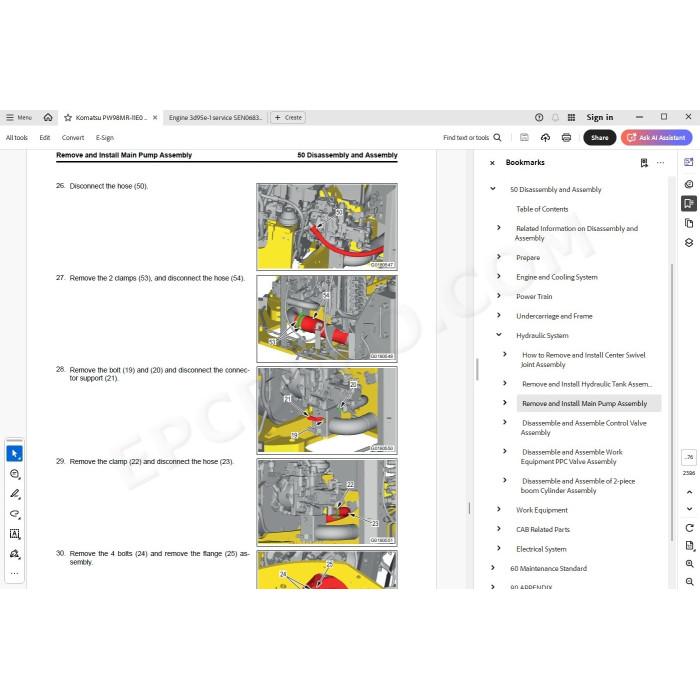Click the Create button
The image size is (700, 700).
[288, 118]
